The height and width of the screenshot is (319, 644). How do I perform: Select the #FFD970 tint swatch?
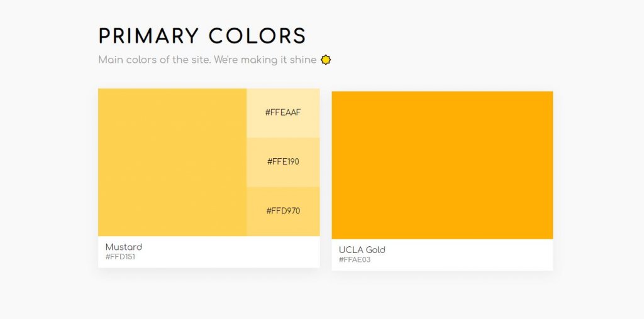click(283, 212)
